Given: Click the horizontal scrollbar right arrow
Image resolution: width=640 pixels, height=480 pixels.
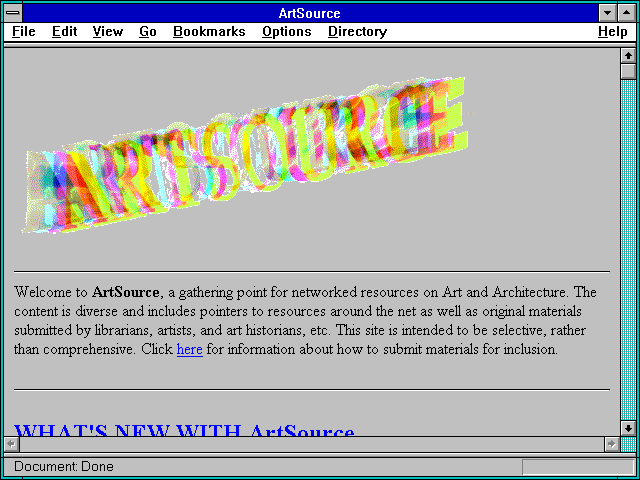Looking at the screenshot, I should point(611,444).
